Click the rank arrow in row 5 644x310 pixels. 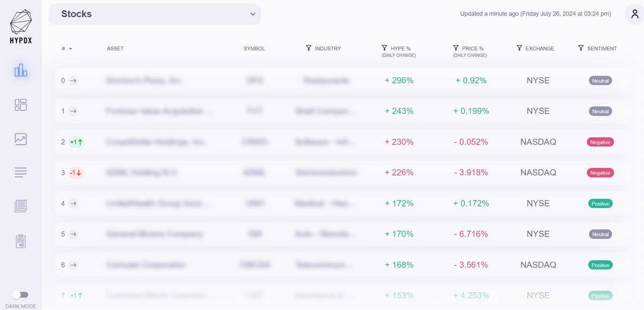74,234
